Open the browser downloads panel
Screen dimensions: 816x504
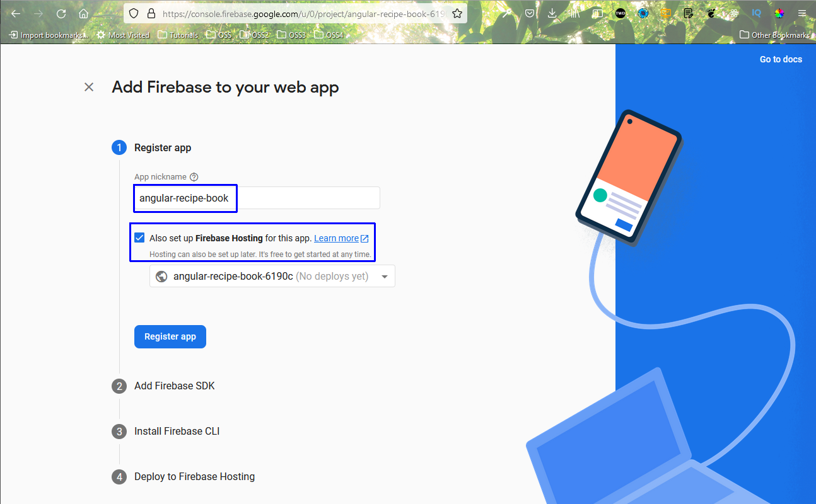(552, 13)
